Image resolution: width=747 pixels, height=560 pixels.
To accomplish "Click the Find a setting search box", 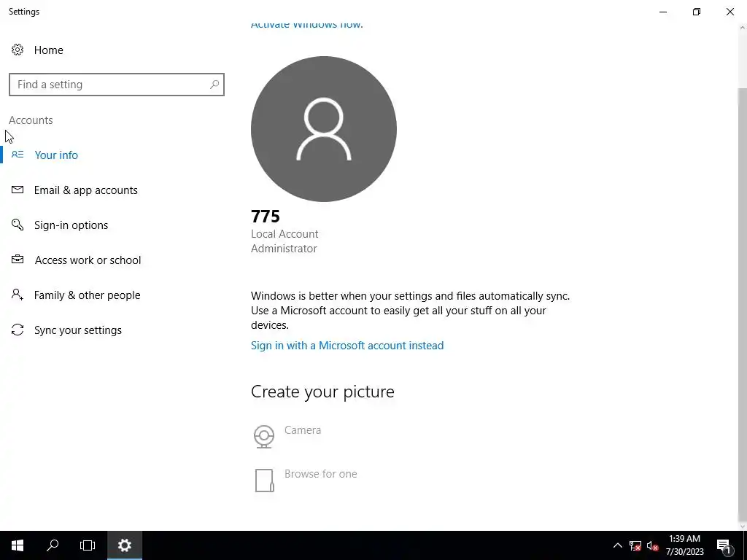I will [116, 85].
